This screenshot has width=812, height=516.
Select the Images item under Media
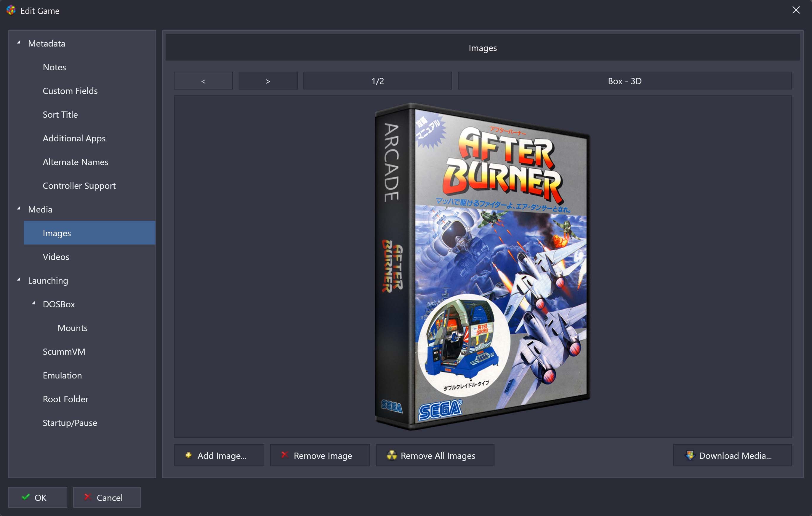pos(89,233)
